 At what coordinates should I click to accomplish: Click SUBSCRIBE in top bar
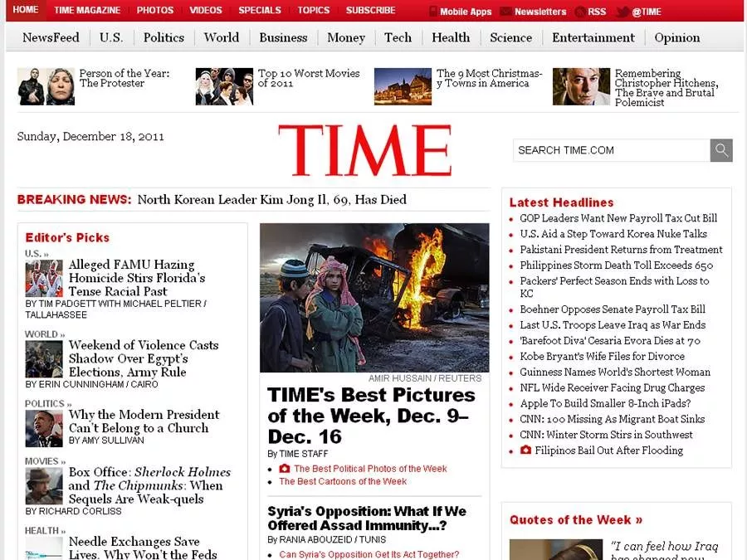click(371, 10)
